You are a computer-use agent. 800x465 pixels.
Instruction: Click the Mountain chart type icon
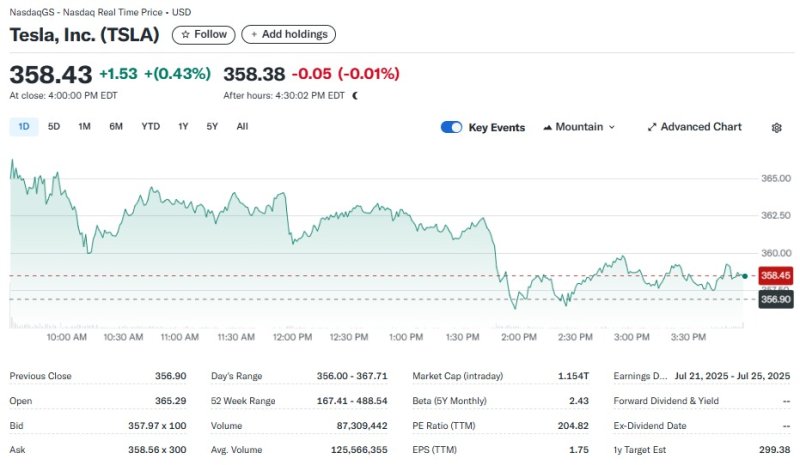pyautogui.click(x=548, y=127)
